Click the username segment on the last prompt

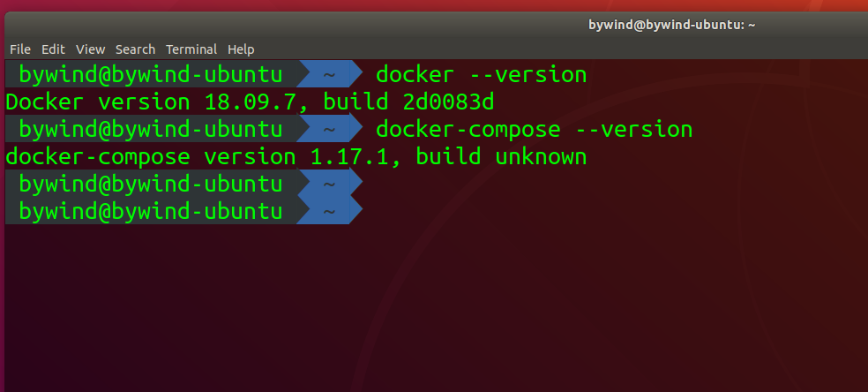pos(150,212)
